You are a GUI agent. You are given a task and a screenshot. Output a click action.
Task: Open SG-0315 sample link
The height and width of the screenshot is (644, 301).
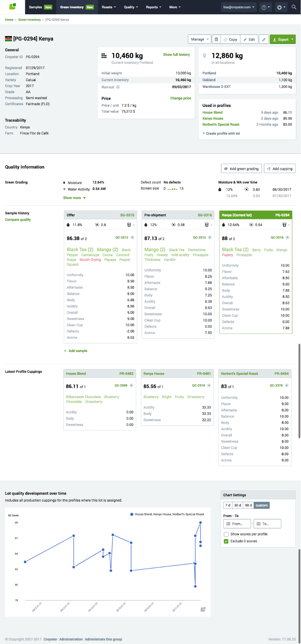(x=127, y=215)
